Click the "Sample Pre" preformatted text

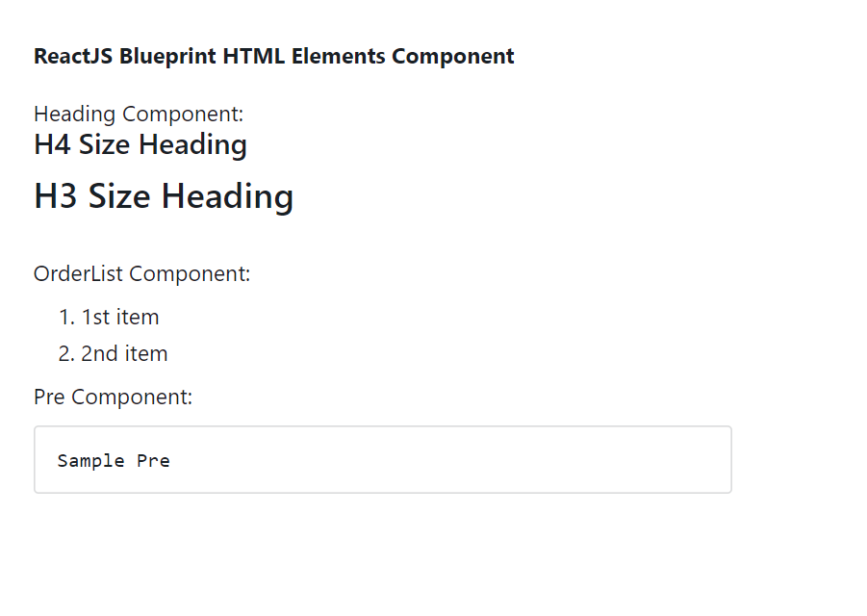[114, 460]
